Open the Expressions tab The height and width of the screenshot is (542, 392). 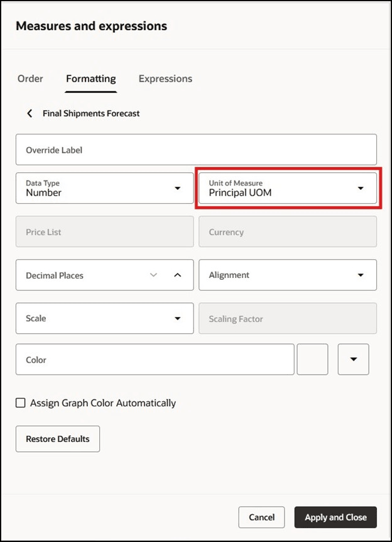click(165, 79)
